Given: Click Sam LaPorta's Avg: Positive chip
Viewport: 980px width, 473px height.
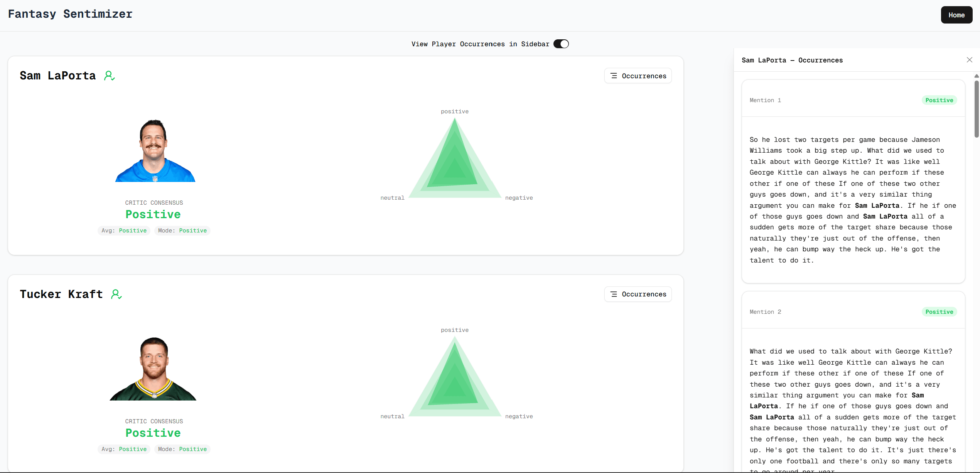Looking at the screenshot, I should click(x=124, y=231).
